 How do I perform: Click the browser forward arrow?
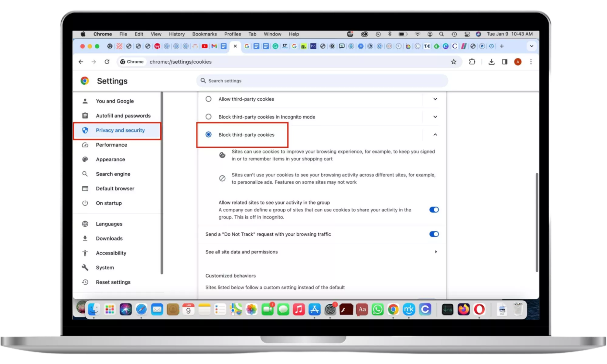pyautogui.click(x=94, y=62)
